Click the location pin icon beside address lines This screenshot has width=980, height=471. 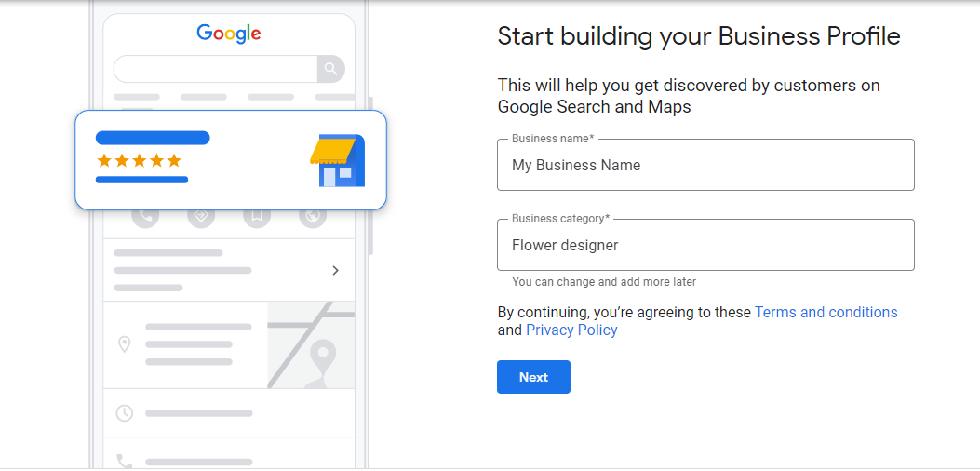125,344
